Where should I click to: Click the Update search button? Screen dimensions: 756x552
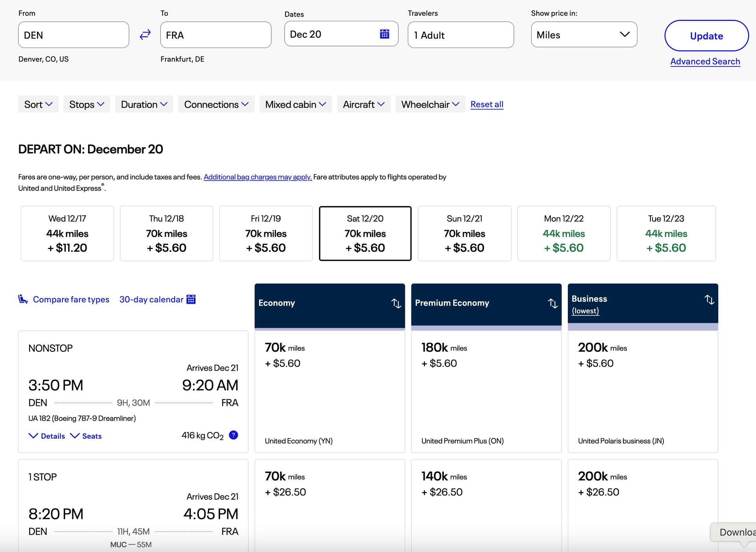[706, 35]
